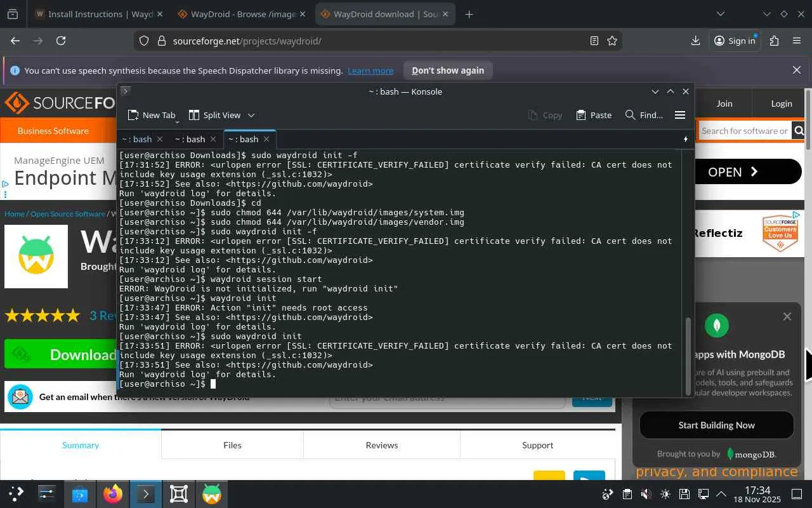
Task: Close the active third Konsole bash tab
Action: (x=266, y=139)
